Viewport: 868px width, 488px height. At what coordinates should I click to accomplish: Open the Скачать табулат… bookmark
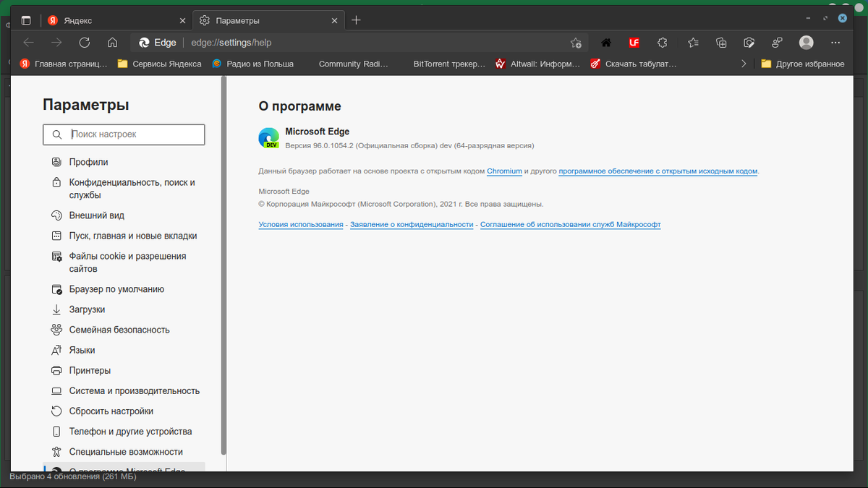click(634, 64)
